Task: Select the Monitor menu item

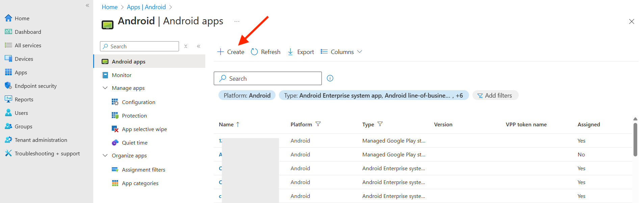Action: pyautogui.click(x=122, y=75)
